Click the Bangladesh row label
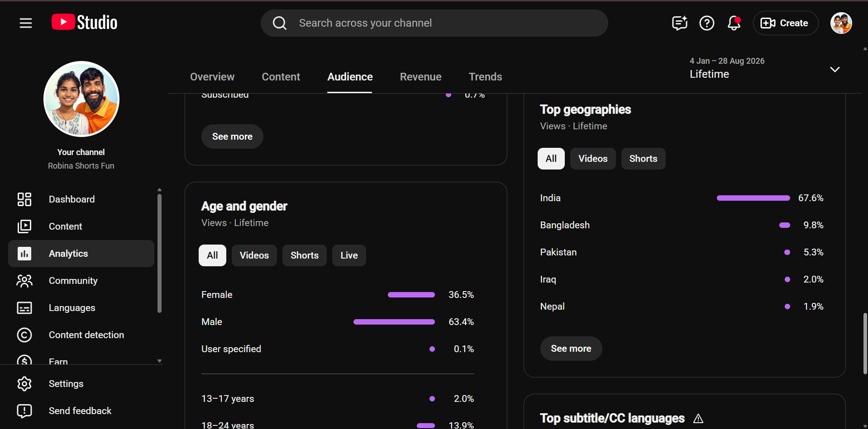This screenshot has height=429, width=868. pos(565,225)
